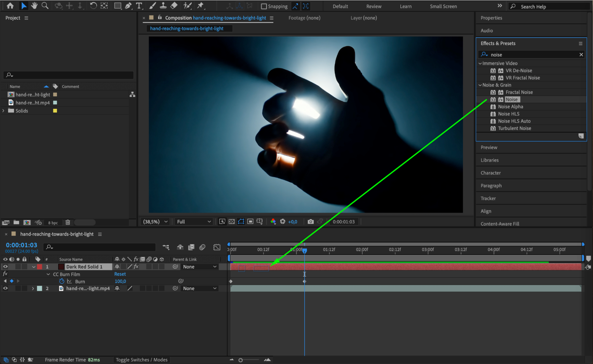This screenshot has width=593, height=364.
Task: Select the Brush tool
Action: pos(152,6)
